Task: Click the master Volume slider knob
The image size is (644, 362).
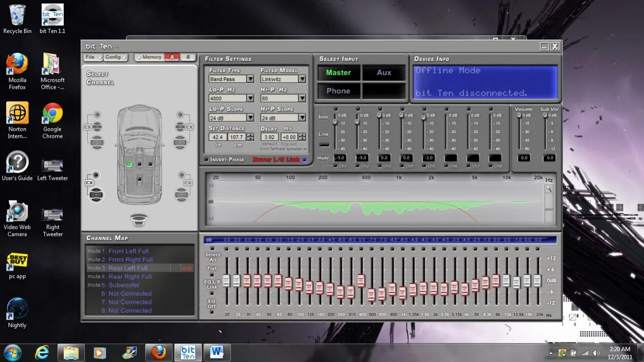Action: click(x=519, y=115)
